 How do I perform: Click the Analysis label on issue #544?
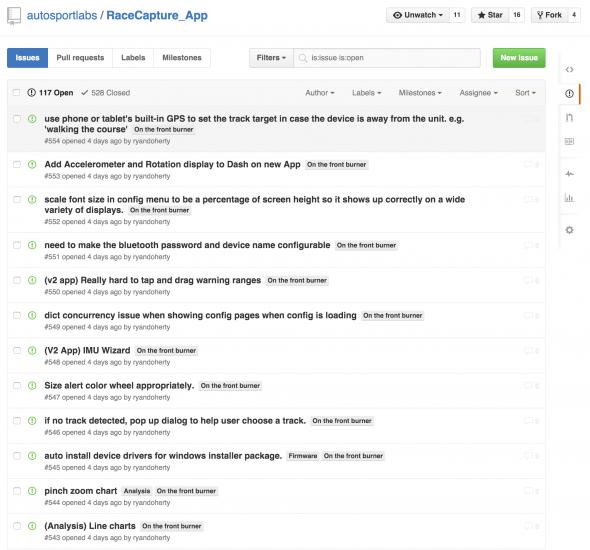pyautogui.click(x=137, y=491)
